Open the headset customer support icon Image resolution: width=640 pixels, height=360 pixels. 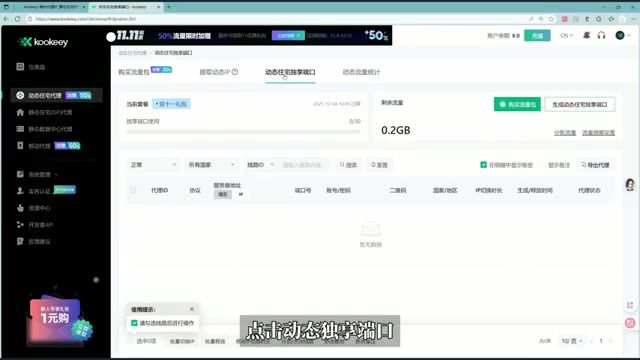tap(601, 36)
